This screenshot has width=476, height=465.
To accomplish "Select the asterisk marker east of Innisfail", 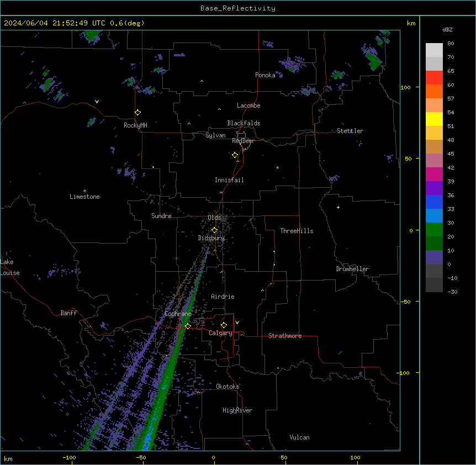I will [x=277, y=167].
